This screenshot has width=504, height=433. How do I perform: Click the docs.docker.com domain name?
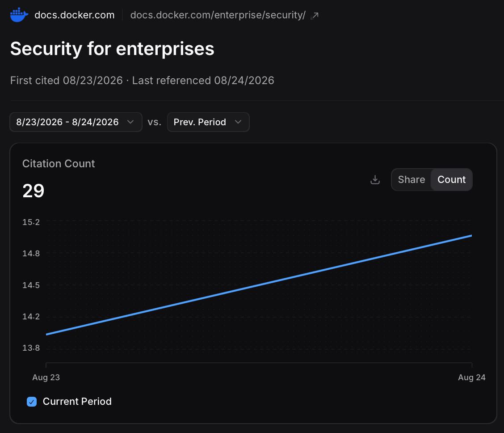pyautogui.click(x=74, y=15)
